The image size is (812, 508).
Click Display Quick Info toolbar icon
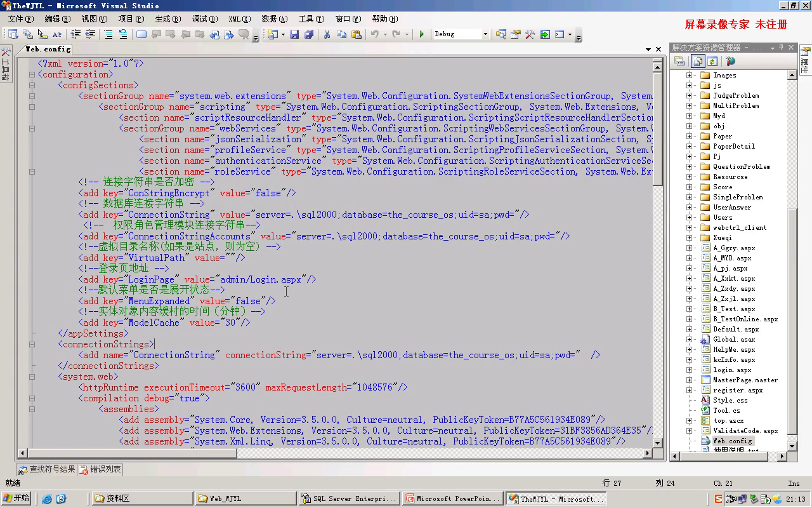[42, 34]
